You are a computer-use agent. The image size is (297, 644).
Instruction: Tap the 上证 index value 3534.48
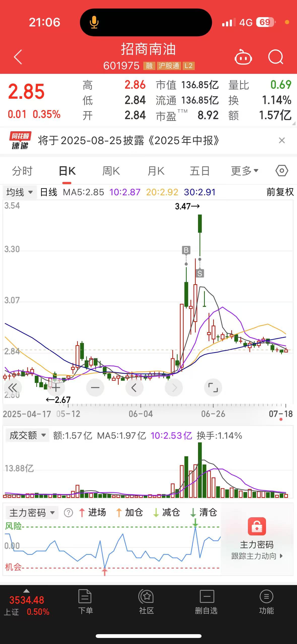pos(27,600)
